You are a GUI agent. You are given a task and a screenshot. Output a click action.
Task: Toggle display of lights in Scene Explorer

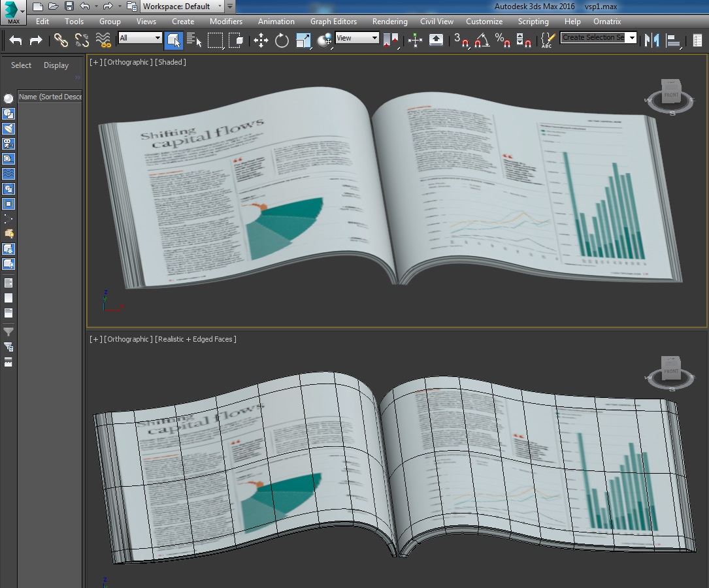click(8, 129)
